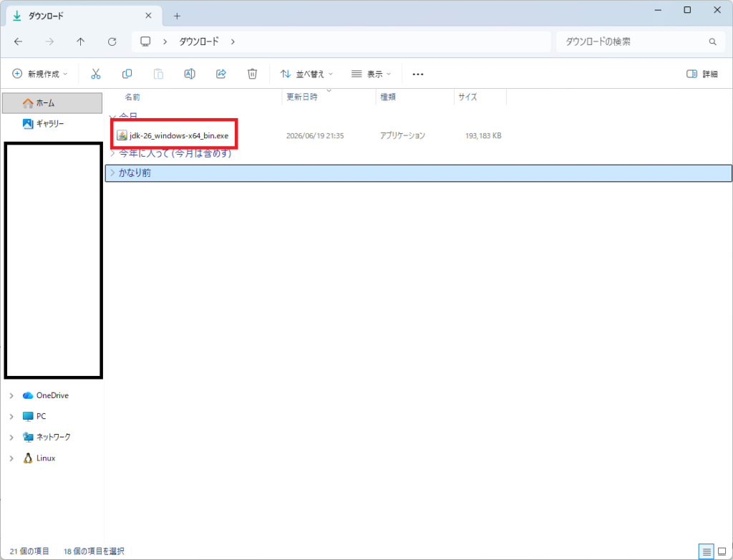
Task: Collapse the 今日 group
Action: click(112, 117)
